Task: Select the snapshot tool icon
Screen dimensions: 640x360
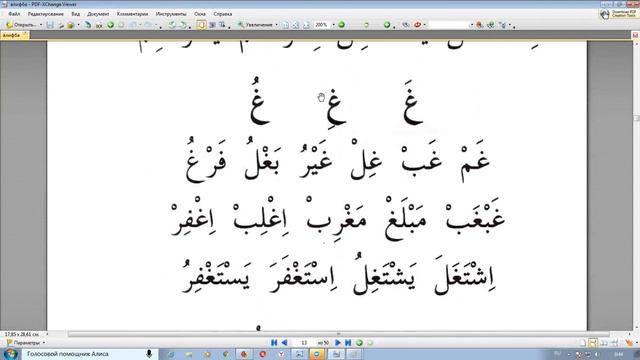Action: (212, 25)
